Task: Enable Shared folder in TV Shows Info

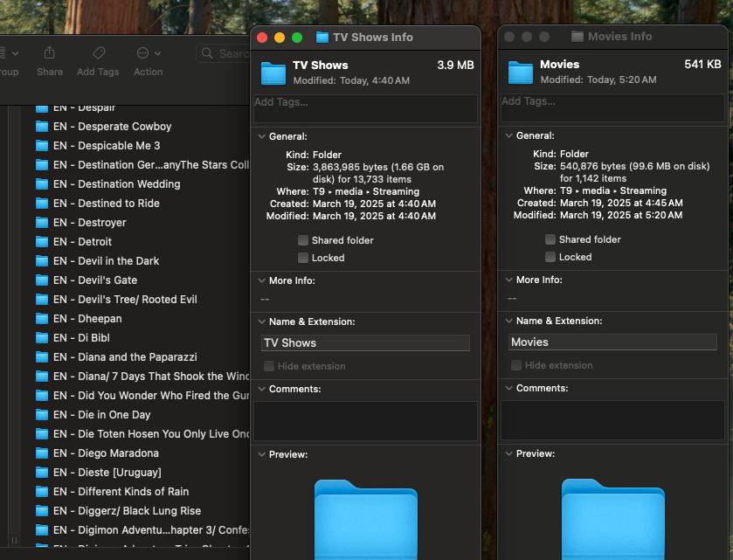Action: (x=303, y=240)
